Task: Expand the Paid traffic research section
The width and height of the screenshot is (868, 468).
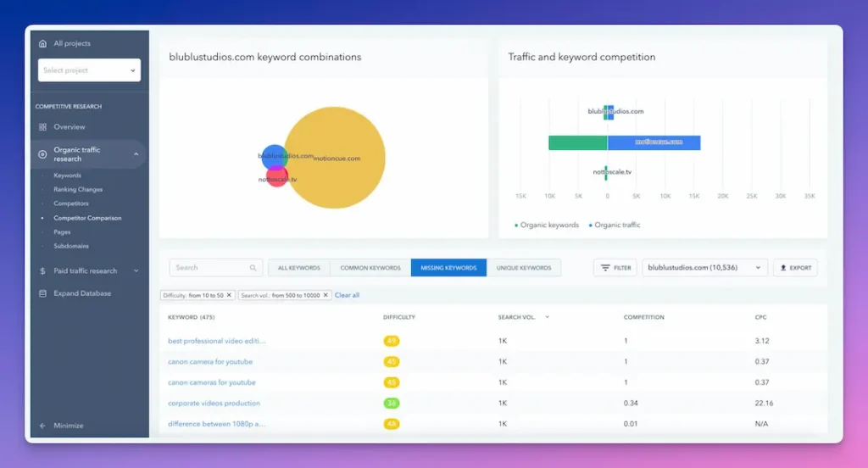Action: tap(136, 271)
